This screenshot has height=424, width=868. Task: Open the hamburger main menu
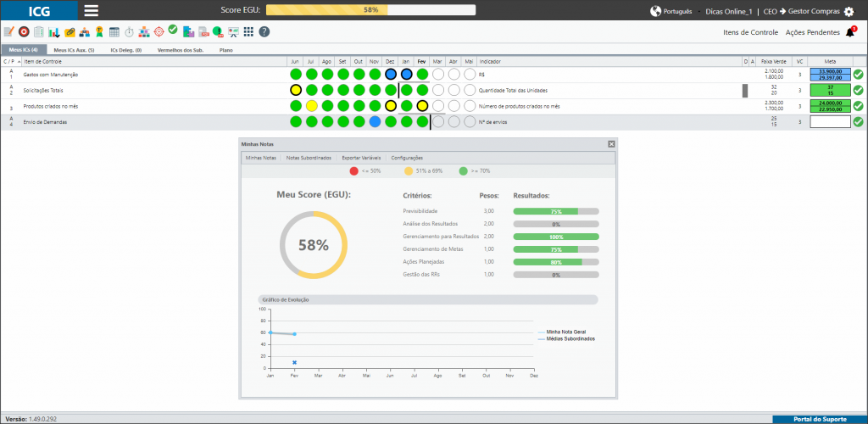pos(92,10)
